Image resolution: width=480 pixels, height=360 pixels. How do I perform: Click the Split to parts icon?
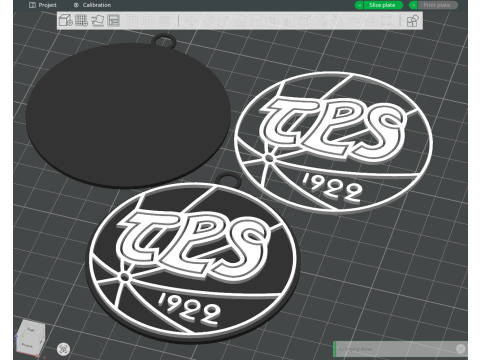coord(149,21)
